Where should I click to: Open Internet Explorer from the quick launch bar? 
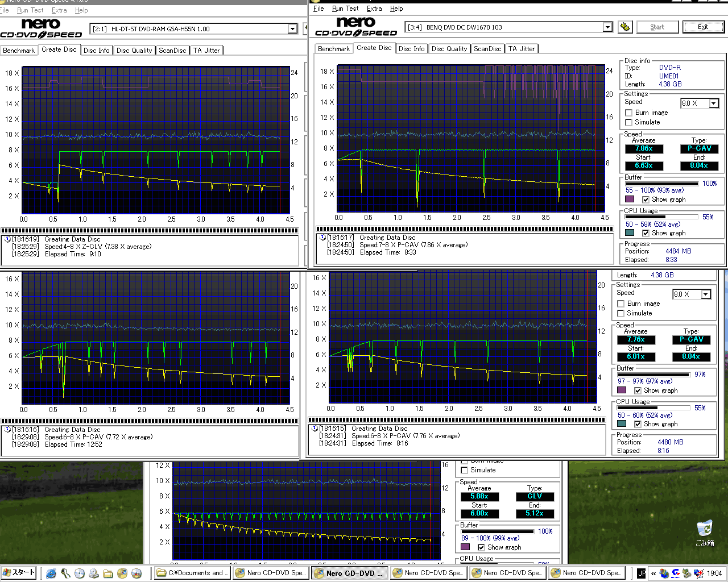(x=51, y=573)
